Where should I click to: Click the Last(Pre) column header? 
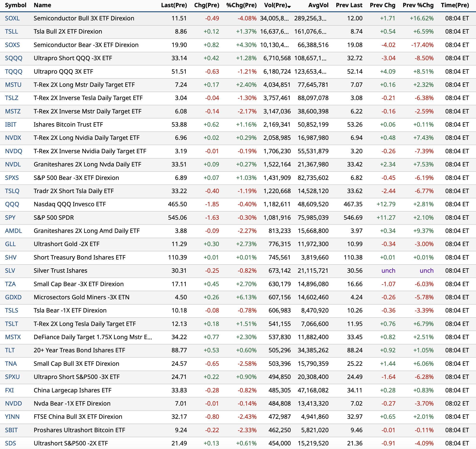[x=174, y=5]
